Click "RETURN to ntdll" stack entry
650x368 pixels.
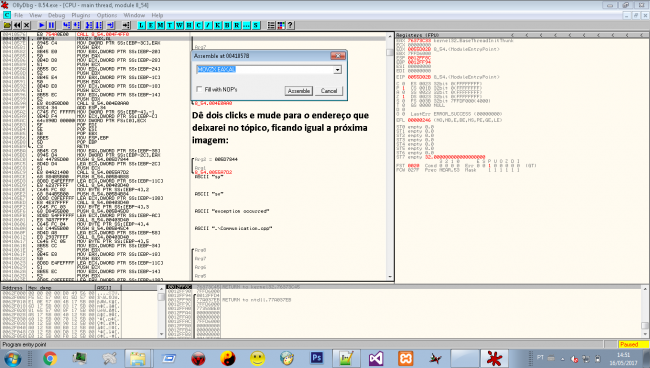tap(257, 300)
